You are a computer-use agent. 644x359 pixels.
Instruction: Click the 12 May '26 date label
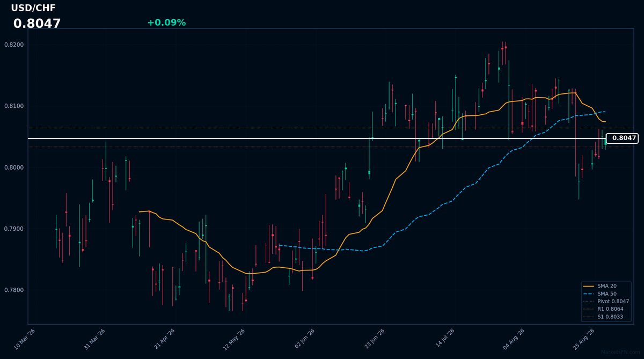pos(234,340)
